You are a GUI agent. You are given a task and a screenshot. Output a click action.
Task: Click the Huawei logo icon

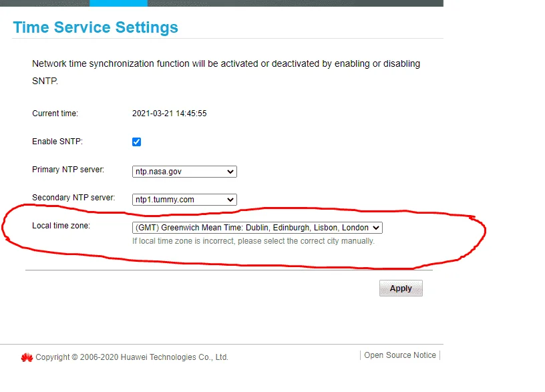pyautogui.click(x=27, y=357)
